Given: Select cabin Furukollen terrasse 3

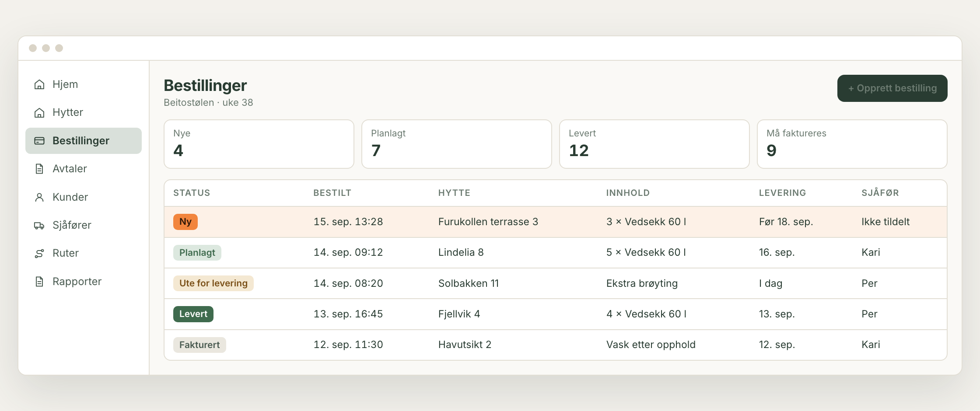Looking at the screenshot, I should pyautogui.click(x=488, y=222).
